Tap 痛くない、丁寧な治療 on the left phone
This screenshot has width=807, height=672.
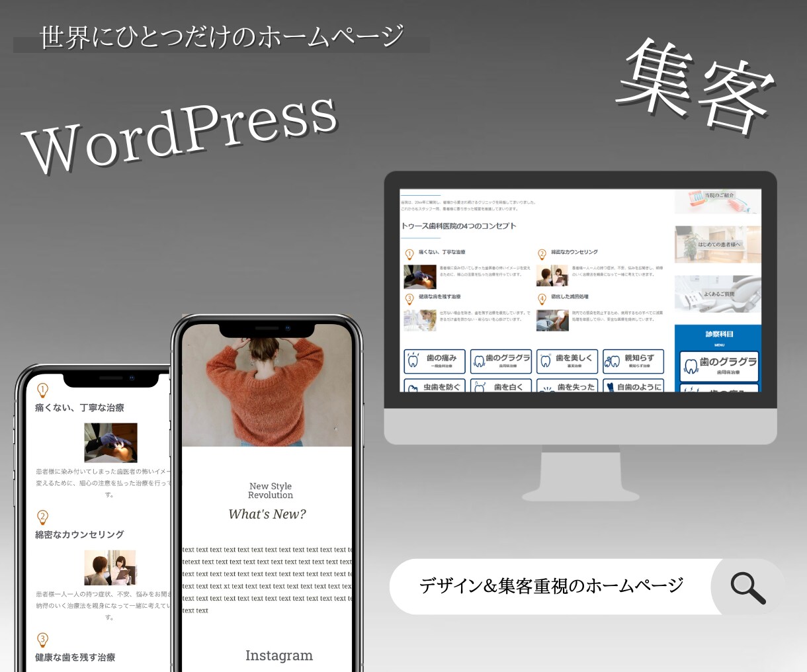(x=79, y=408)
